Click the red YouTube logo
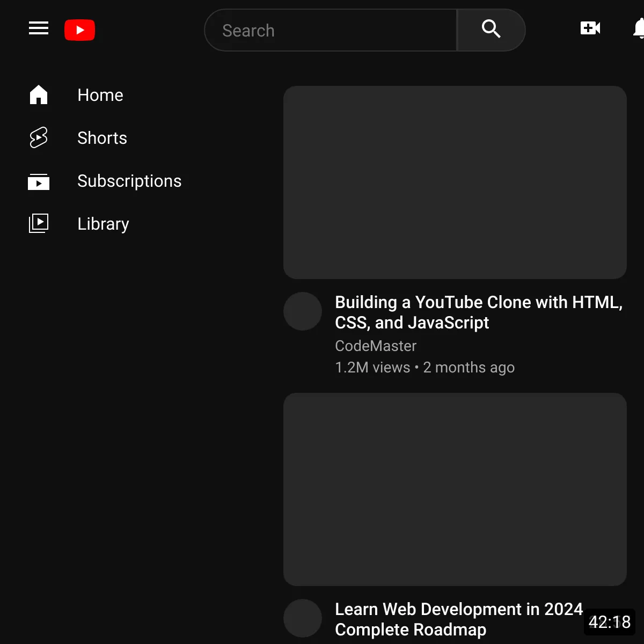This screenshot has height=644, width=644. (x=80, y=30)
